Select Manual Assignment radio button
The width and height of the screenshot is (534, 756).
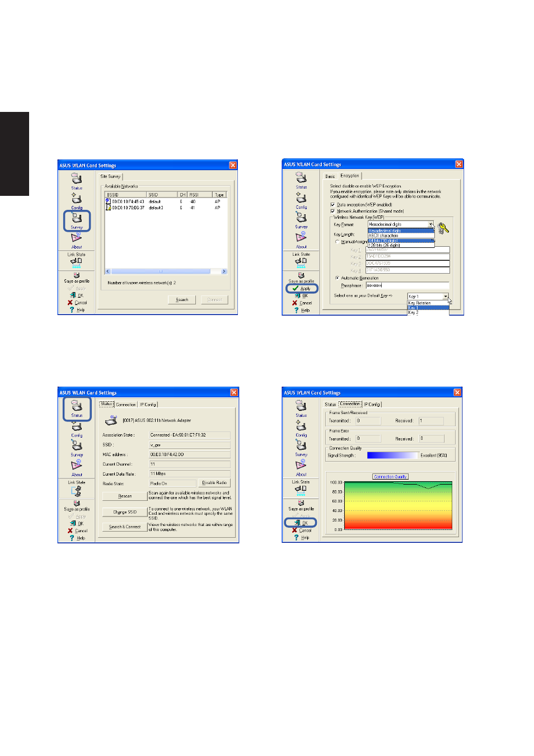tap(337, 242)
